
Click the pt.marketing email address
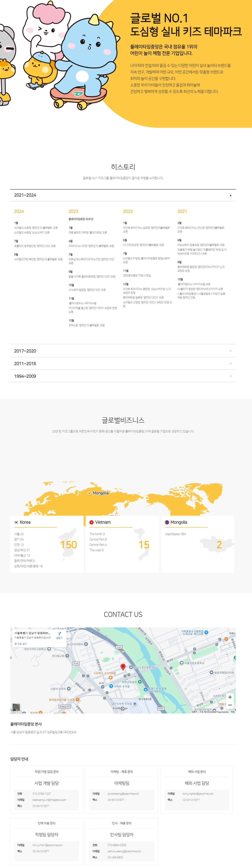point(123,794)
